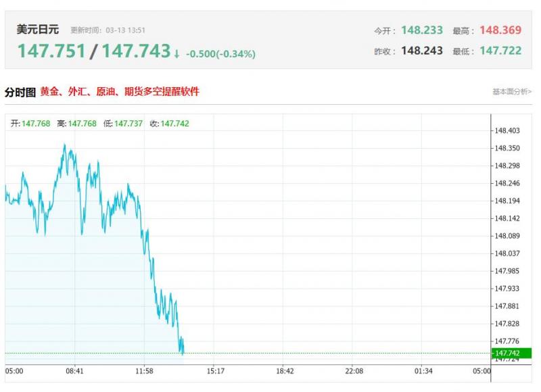Click the large bid price 147.751
The height and width of the screenshot is (392, 541).
(51, 51)
